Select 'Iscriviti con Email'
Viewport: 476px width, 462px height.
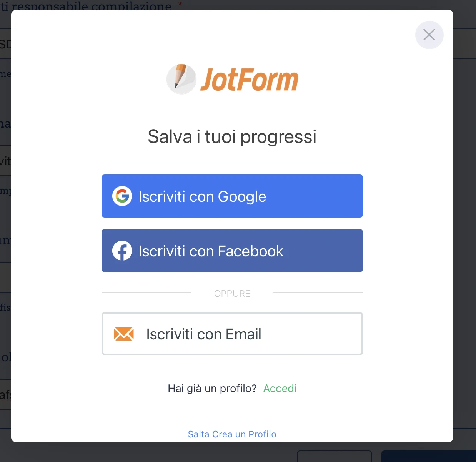tap(232, 334)
